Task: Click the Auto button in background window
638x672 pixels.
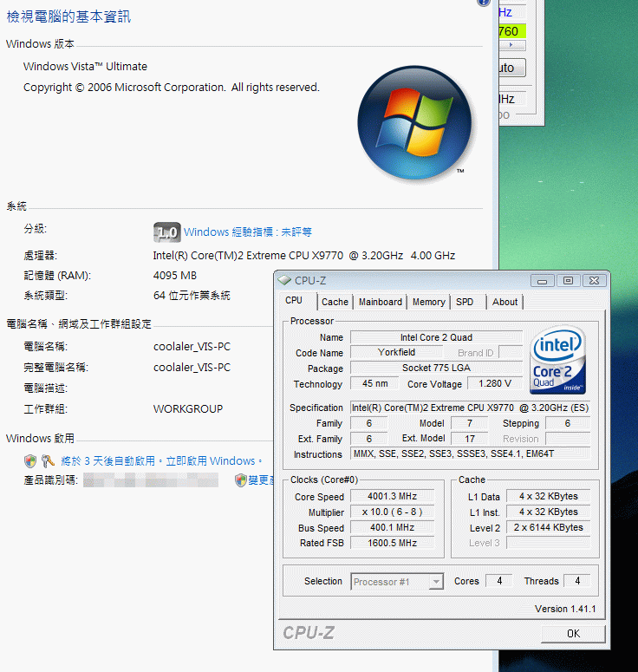Action: point(512,68)
